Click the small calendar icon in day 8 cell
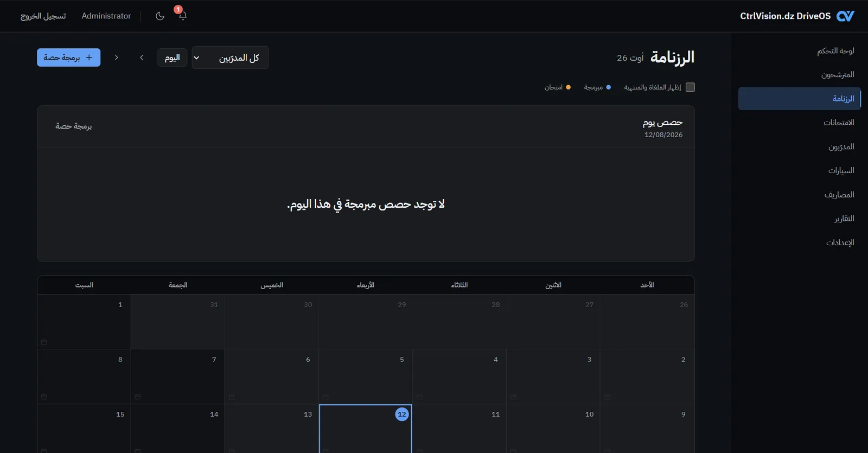Viewport: 868px width, 453px height. coord(44,397)
